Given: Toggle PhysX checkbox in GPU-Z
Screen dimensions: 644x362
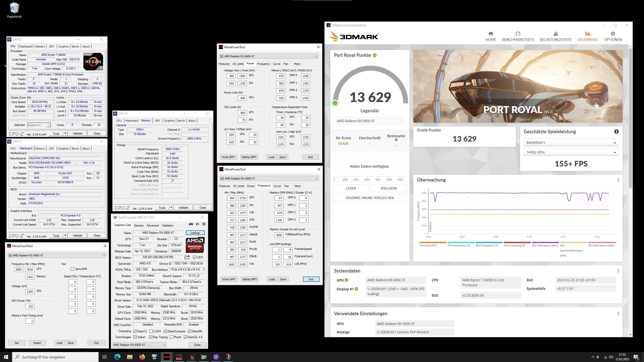Looking at the screenshot, I should pyautogui.click(x=171, y=337).
